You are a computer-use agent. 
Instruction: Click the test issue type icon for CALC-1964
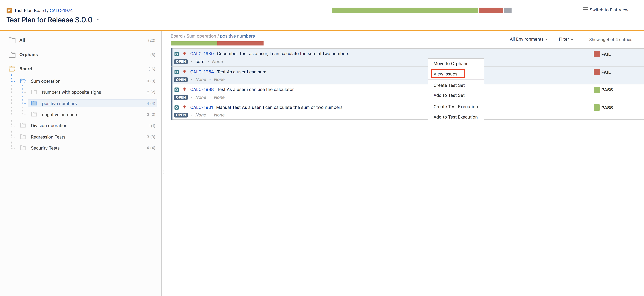coord(176,72)
